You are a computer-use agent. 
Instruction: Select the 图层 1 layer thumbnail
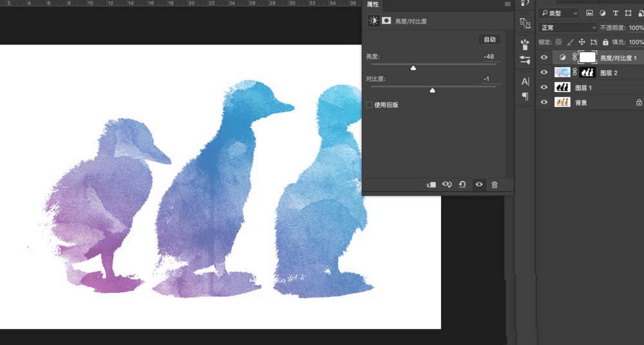coord(562,88)
